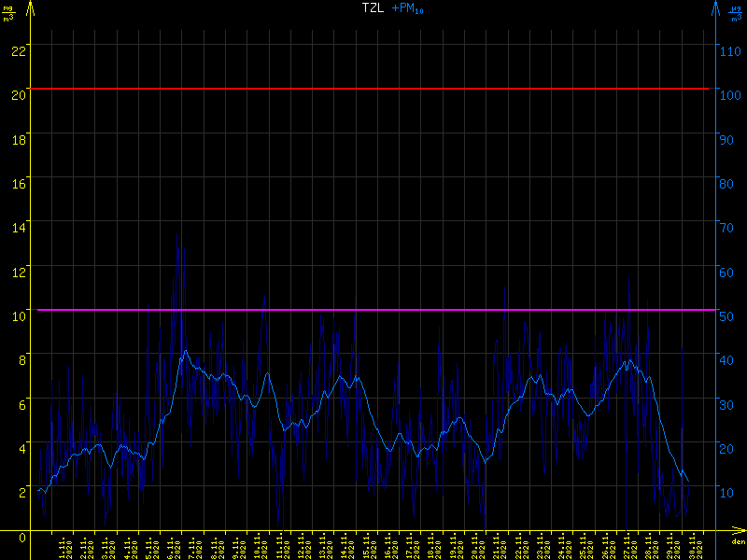Click the red horizontal limit line
This screenshot has height=560, width=747.
373,89
